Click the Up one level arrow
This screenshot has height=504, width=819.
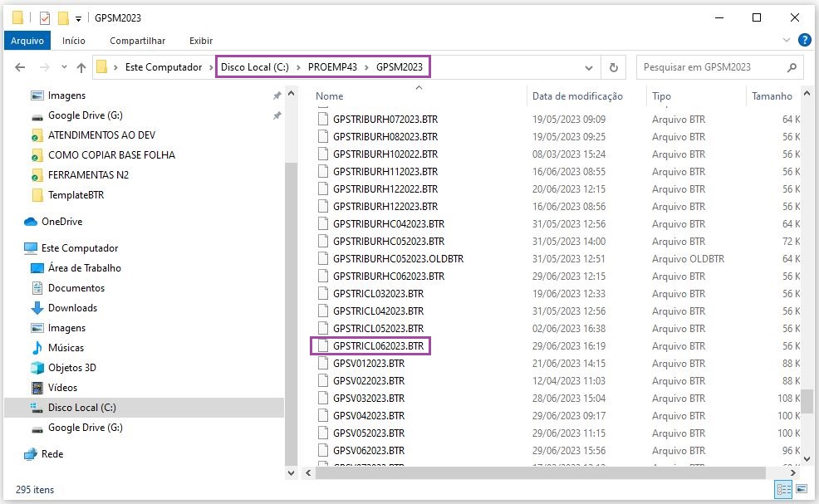coord(81,67)
